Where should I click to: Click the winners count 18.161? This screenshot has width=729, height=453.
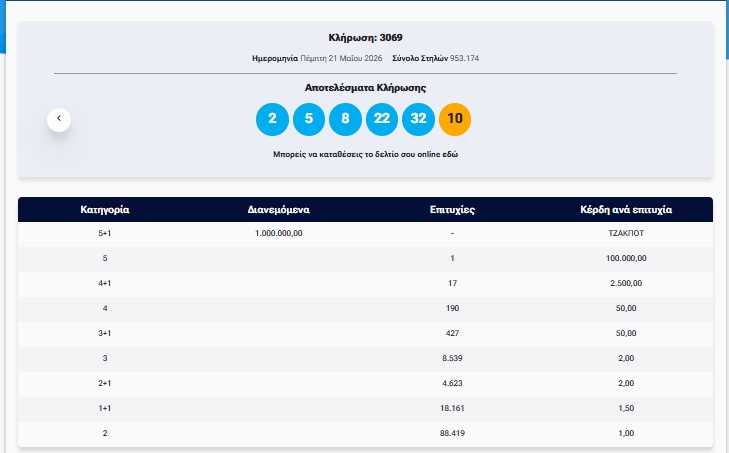click(452, 408)
